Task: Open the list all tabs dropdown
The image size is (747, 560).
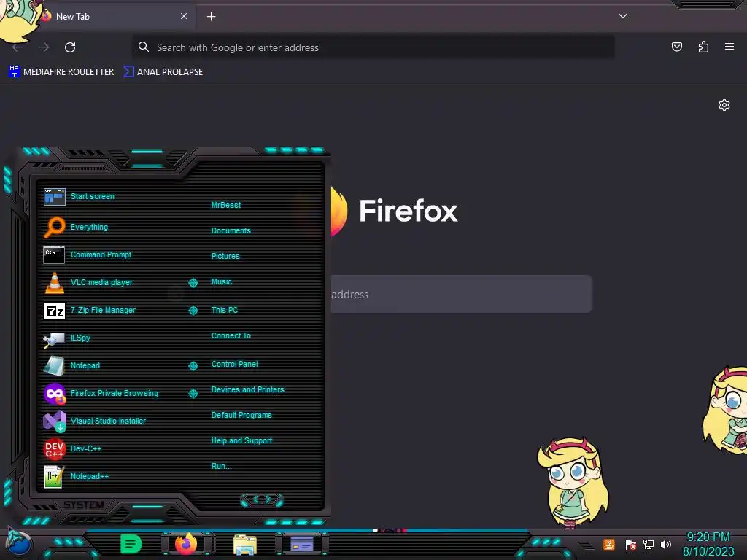Action: click(x=623, y=16)
